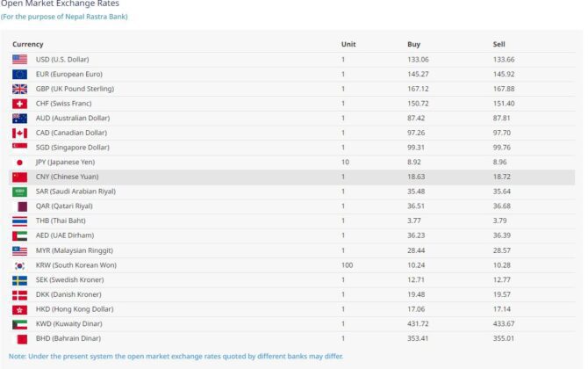Screen dimensions: 588x369
Task: Click the Qatar flag icon
Action: point(19,206)
